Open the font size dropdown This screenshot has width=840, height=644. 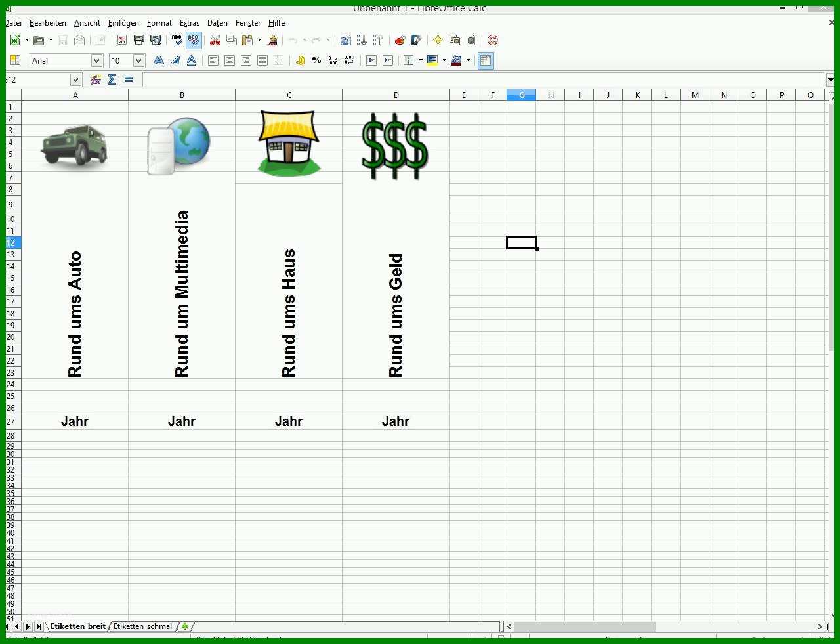(138, 60)
